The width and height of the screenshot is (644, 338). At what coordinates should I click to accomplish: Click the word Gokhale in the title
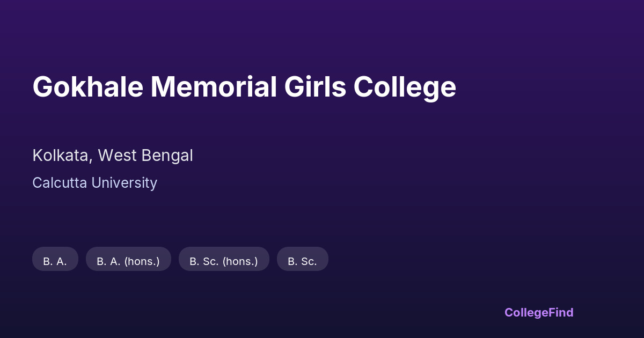click(x=87, y=87)
